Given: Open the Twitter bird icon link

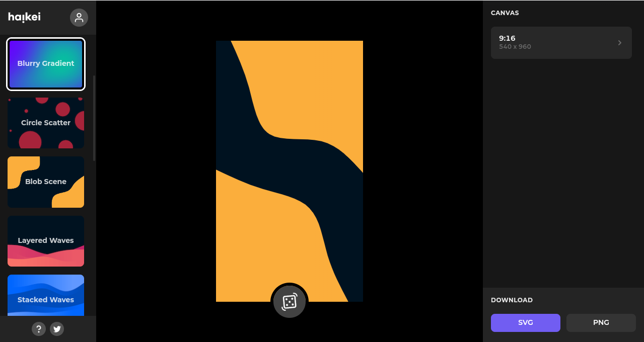Looking at the screenshot, I should [x=57, y=329].
